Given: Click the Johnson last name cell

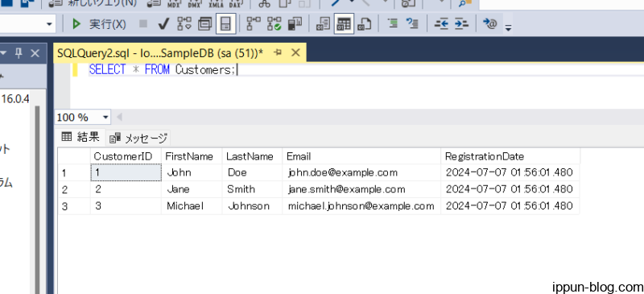Looking at the screenshot, I should pos(252,206).
